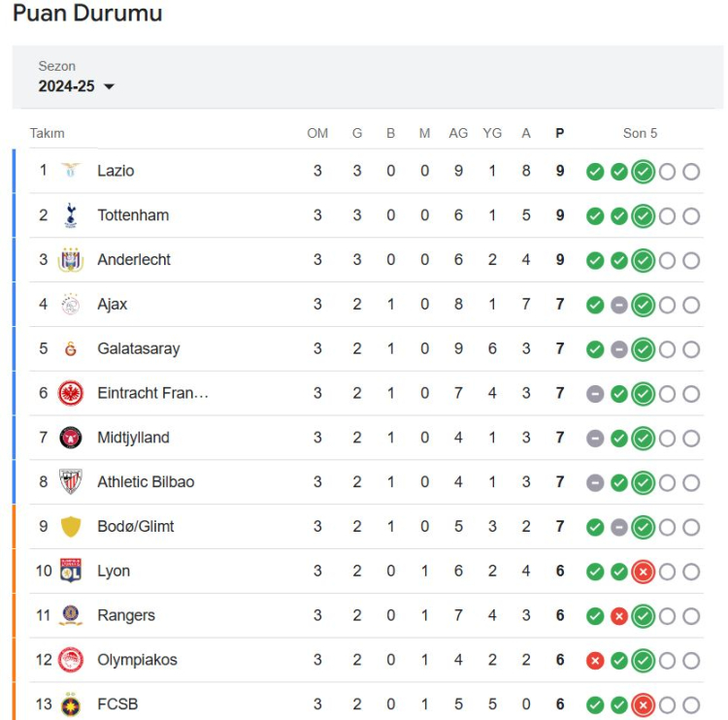This screenshot has width=728, height=720.
Task: Select Ajax's grey draw result circle
Action: click(x=619, y=305)
